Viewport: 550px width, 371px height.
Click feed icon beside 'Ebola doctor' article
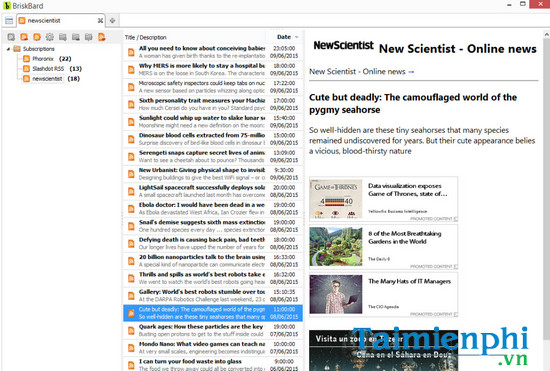131,209
